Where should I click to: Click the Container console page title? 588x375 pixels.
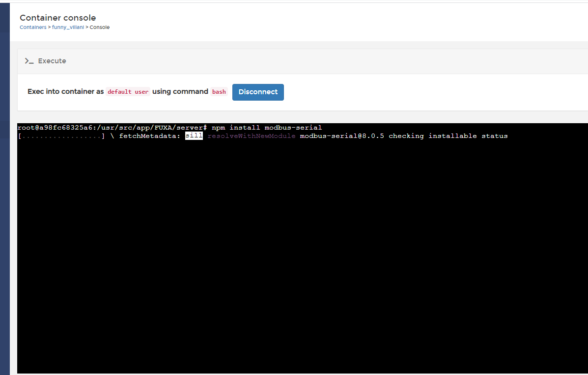[x=57, y=18]
